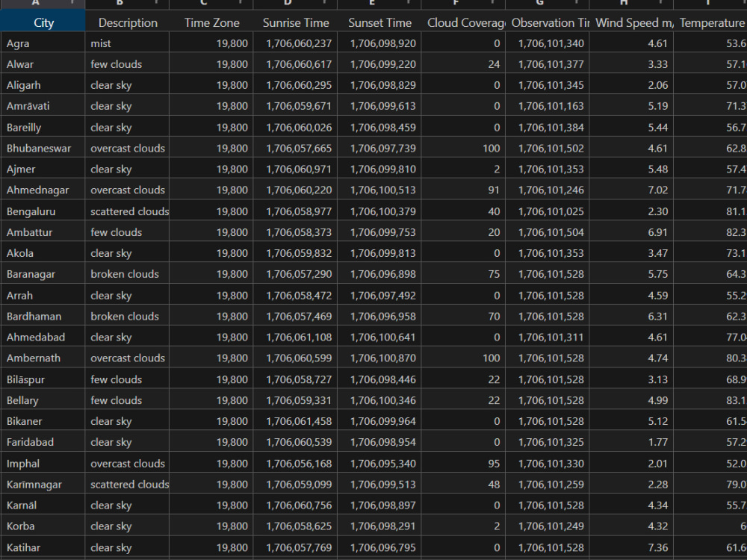Click observation time 1,706,101,163
This screenshot has height=560, width=747.
548,106
